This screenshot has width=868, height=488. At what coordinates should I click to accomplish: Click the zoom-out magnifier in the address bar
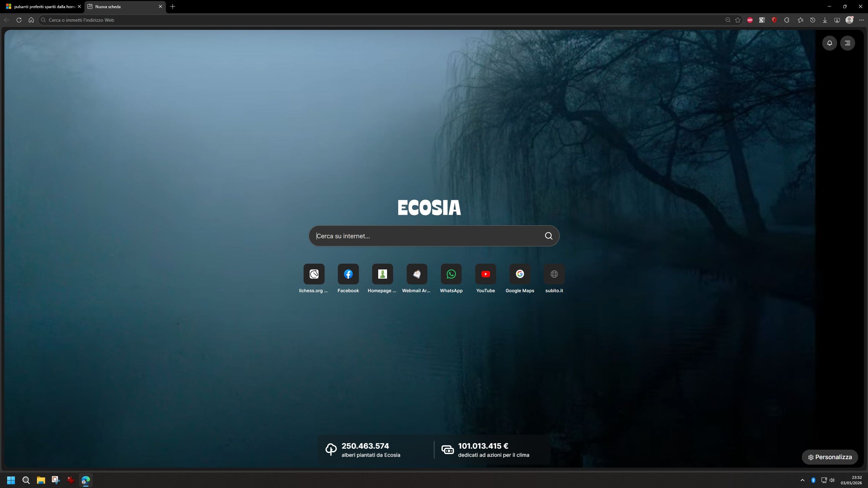pyautogui.click(x=728, y=20)
